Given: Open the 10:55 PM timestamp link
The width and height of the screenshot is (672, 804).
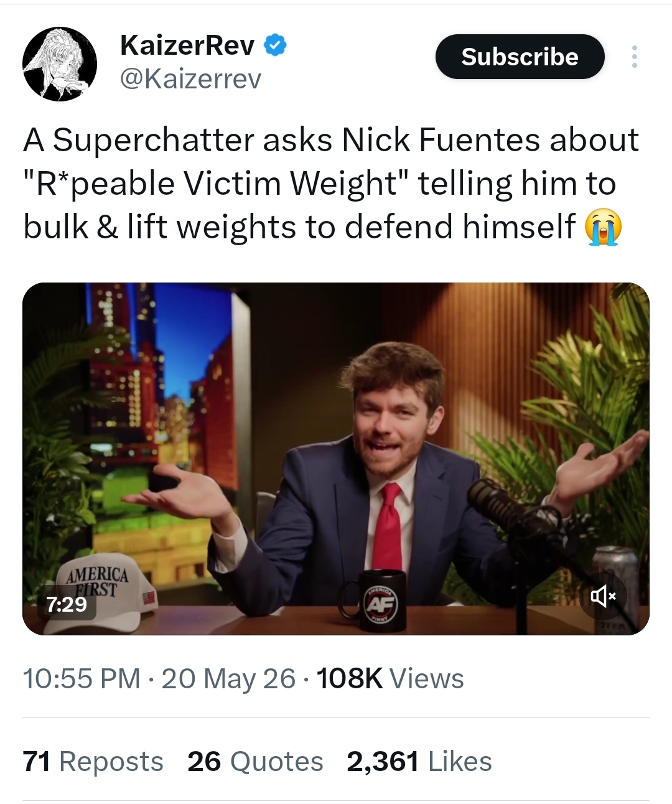Looking at the screenshot, I should tap(82, 678).
